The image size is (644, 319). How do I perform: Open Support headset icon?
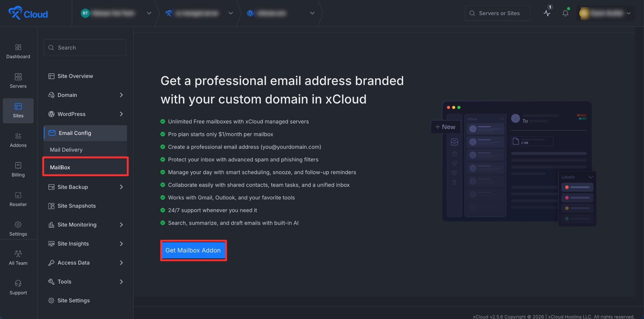18,283
